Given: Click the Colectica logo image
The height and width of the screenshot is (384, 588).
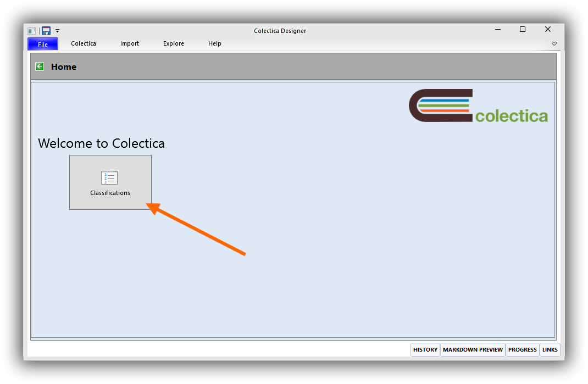Looking at the screenshot, I should [478, 105].
